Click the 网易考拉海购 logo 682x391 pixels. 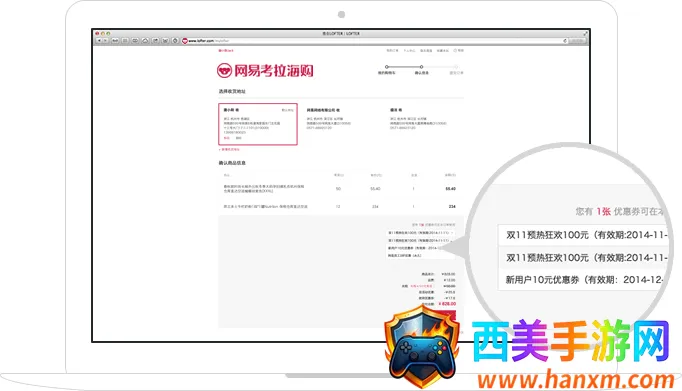pyautogui.click(x=265, y=70)
